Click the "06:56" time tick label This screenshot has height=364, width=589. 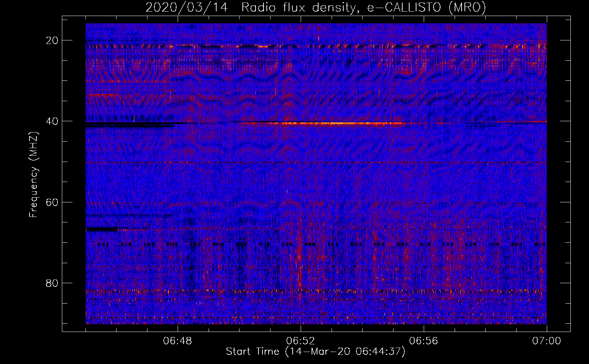coord(424,341)
